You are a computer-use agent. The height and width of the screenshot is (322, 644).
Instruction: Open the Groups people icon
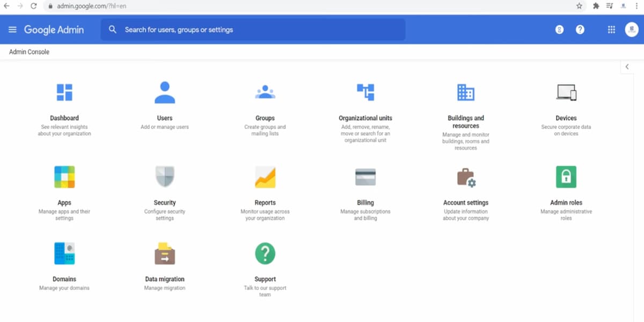(x=265, y=92)
